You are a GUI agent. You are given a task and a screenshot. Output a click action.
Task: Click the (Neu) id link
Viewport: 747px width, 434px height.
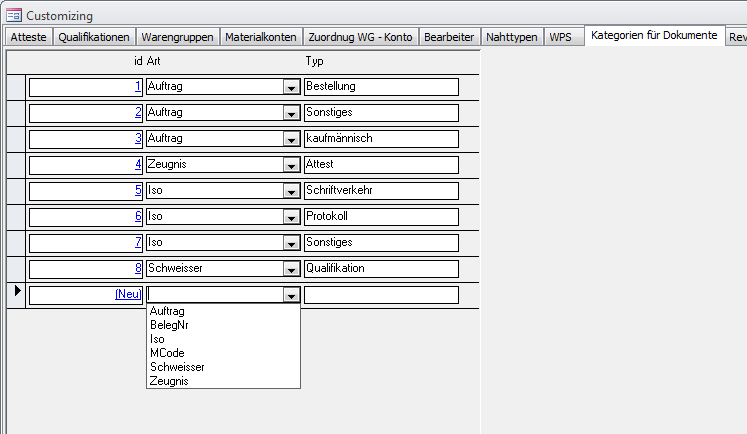click(128, 294)
